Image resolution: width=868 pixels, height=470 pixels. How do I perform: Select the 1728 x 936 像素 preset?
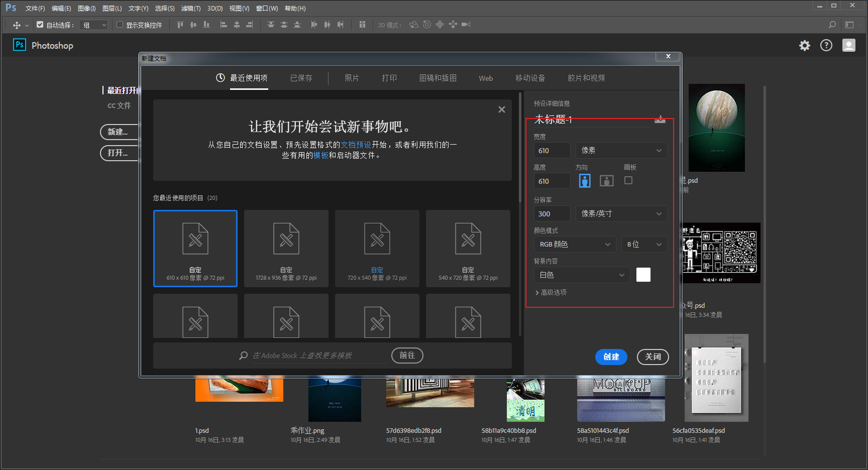[286, 249]
